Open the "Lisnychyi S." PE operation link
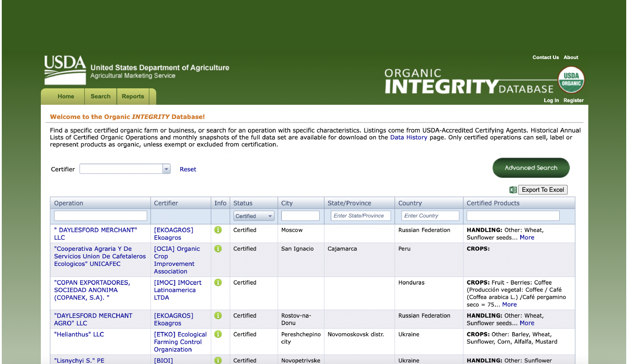628x364 pixels. point(79,360)
